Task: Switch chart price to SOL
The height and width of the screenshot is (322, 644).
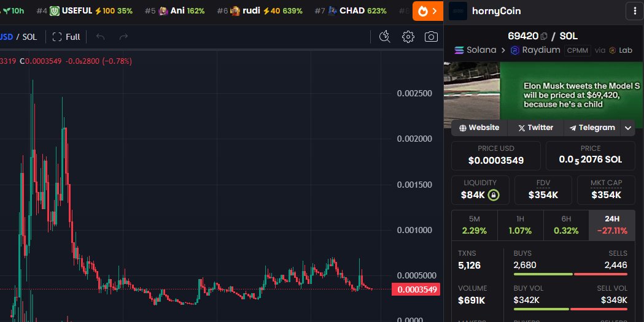Action: (x=29, y=37)
